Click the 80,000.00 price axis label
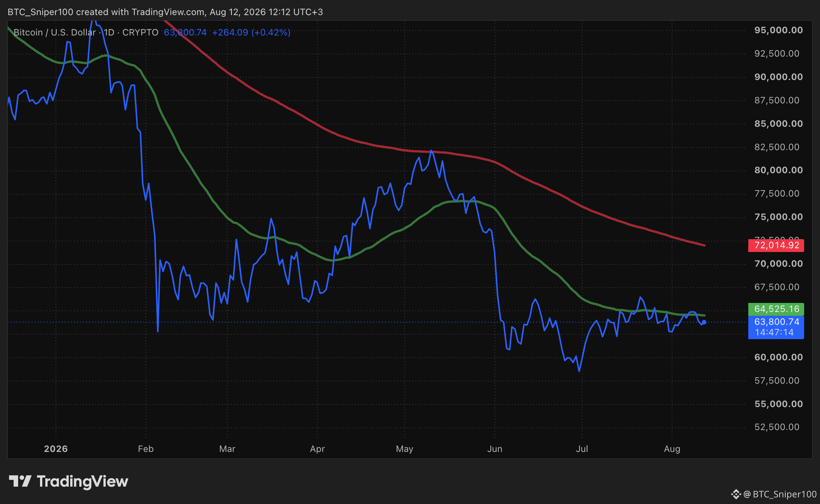The height and width of the screenshot is (504, 820). click(x=778, y=170)
